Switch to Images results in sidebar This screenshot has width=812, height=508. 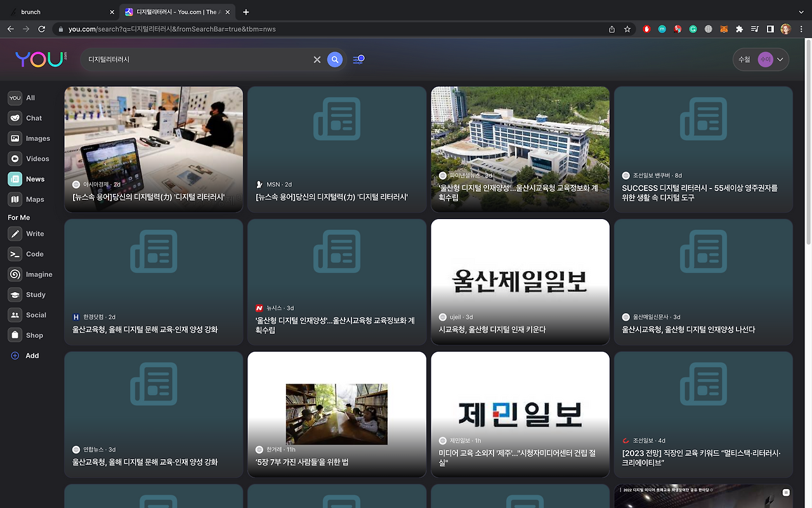29,138
